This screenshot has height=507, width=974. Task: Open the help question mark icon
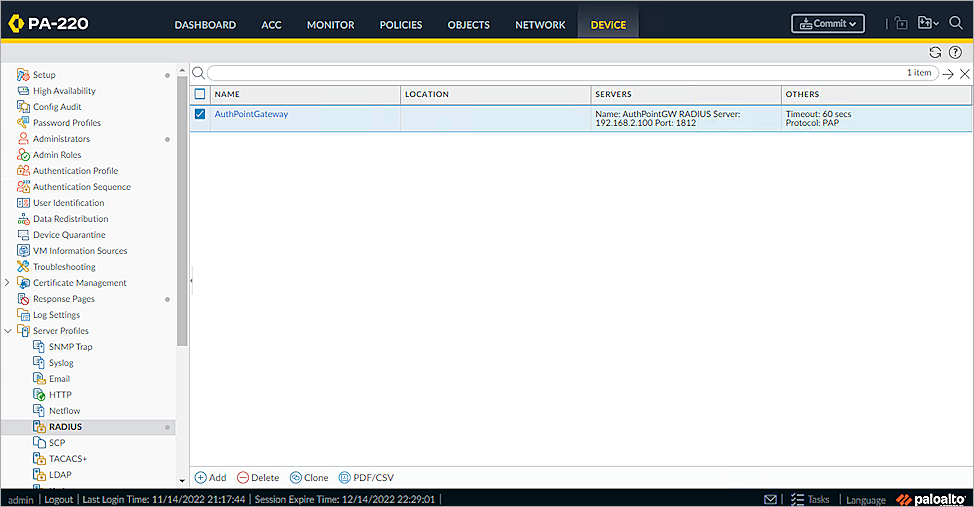tap(955, 52)
